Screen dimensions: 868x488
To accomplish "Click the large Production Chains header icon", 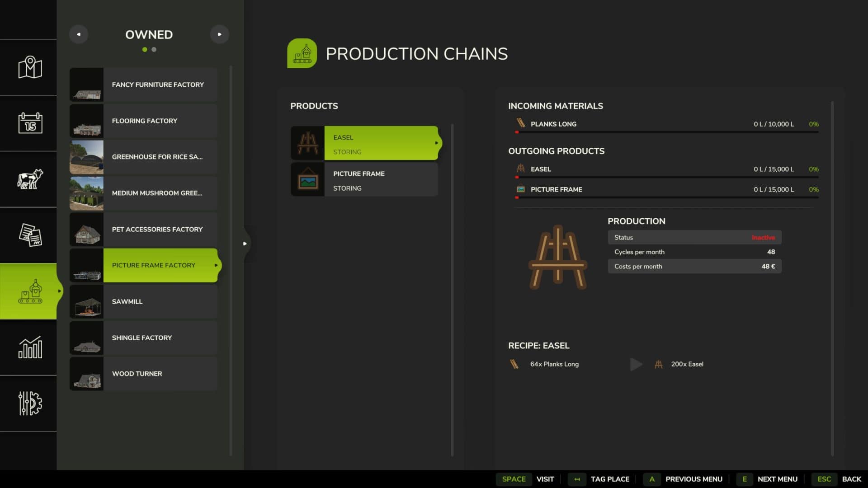I will tap(302, 53).
